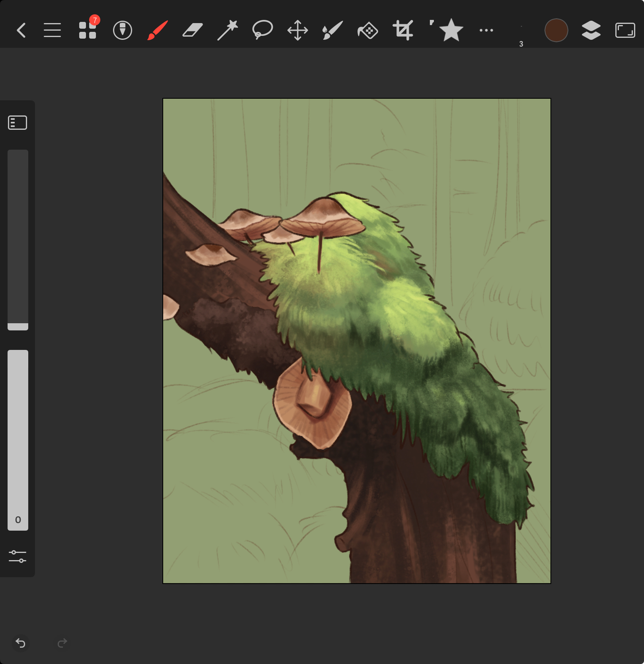Toggle the left side panel icon
The height and width of the screenshot is (664, 644).
pos(18,123)
